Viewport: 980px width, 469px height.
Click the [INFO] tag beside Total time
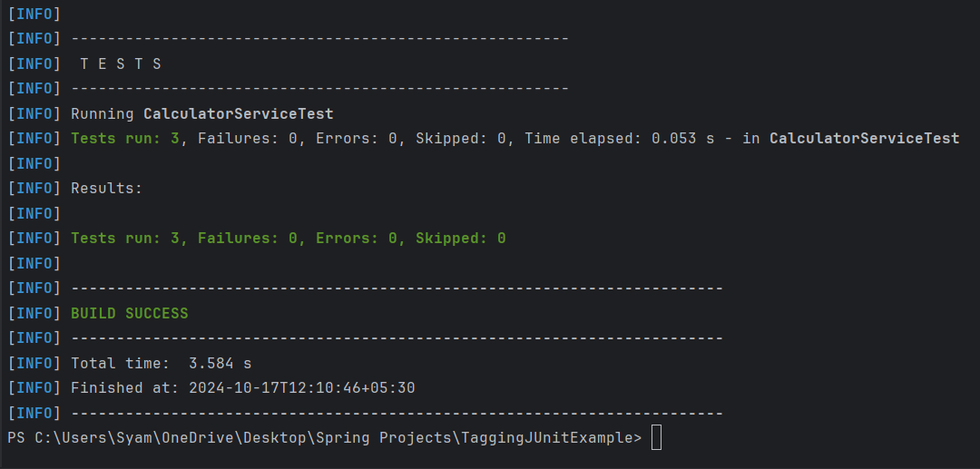point(34,363)
